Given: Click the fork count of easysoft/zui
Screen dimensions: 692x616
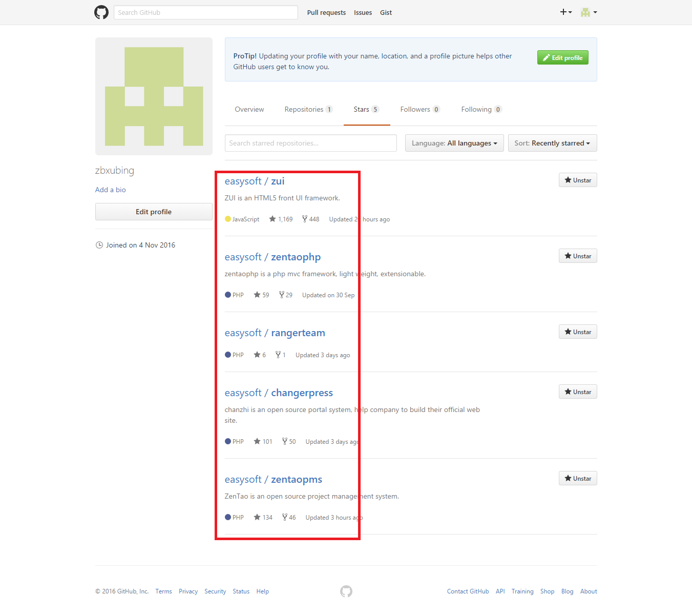Looking at the screenshot, I should [x=310, y=219].
